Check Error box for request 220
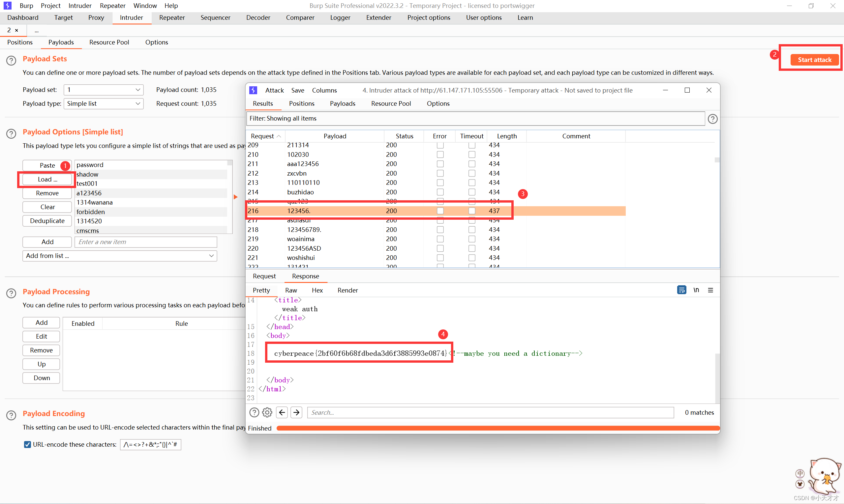 [440, 248]
